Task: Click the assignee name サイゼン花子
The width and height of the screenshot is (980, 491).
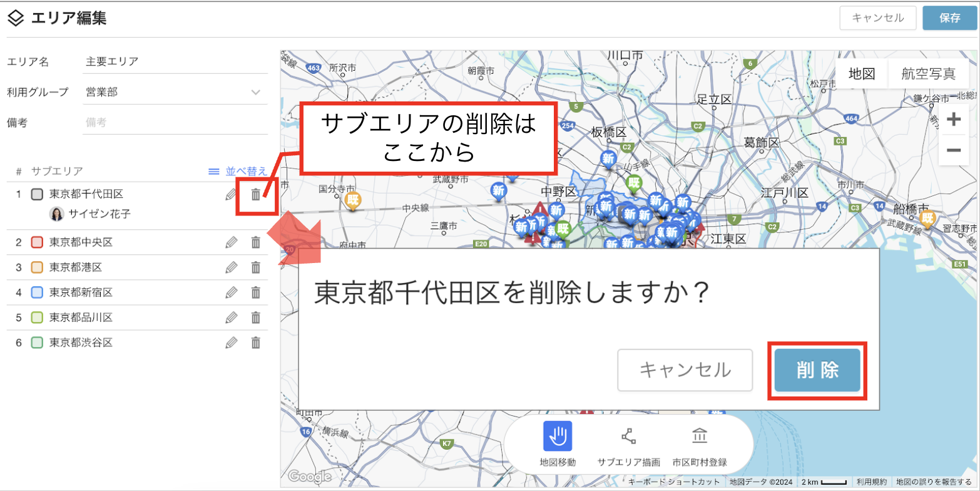Action: point(99,214)
